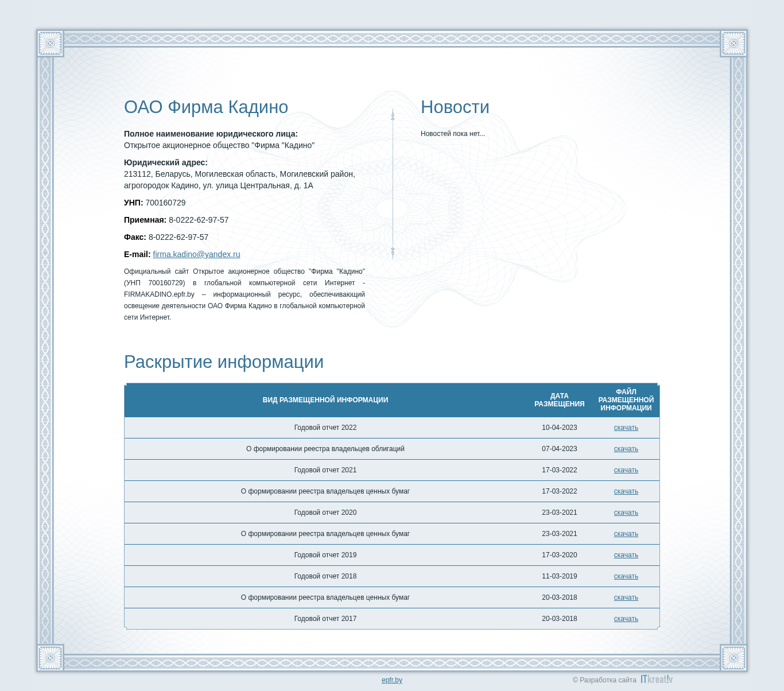Viewport: 784px width, 691px height.
Task: Click the Годовой отчет 2021 cell
Action: (325, 470)
